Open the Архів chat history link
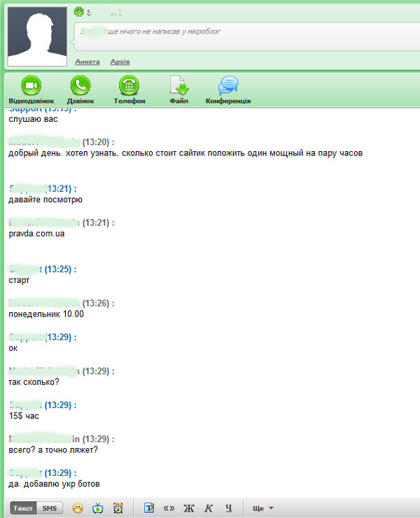Screen dimensions: 420x518 [120, 62]
